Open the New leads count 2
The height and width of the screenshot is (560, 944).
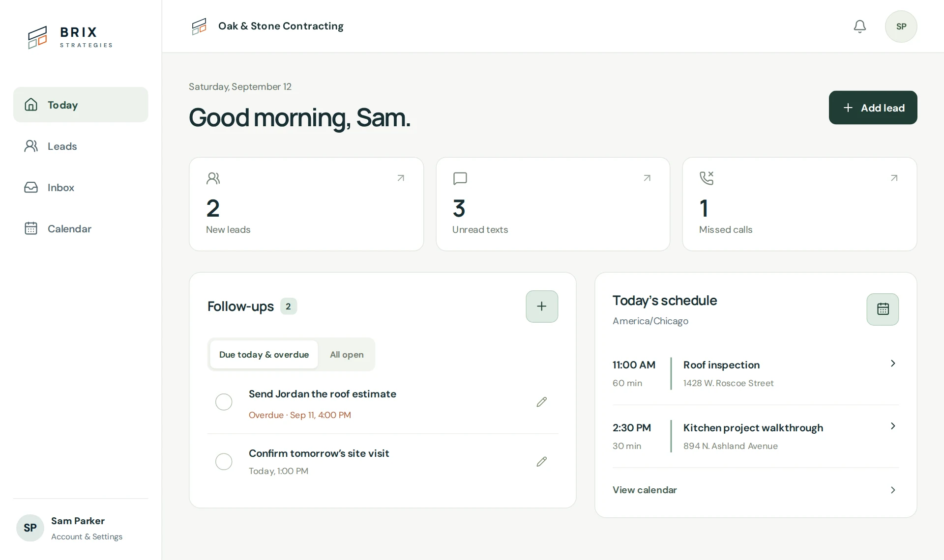(x=213, y=208)
